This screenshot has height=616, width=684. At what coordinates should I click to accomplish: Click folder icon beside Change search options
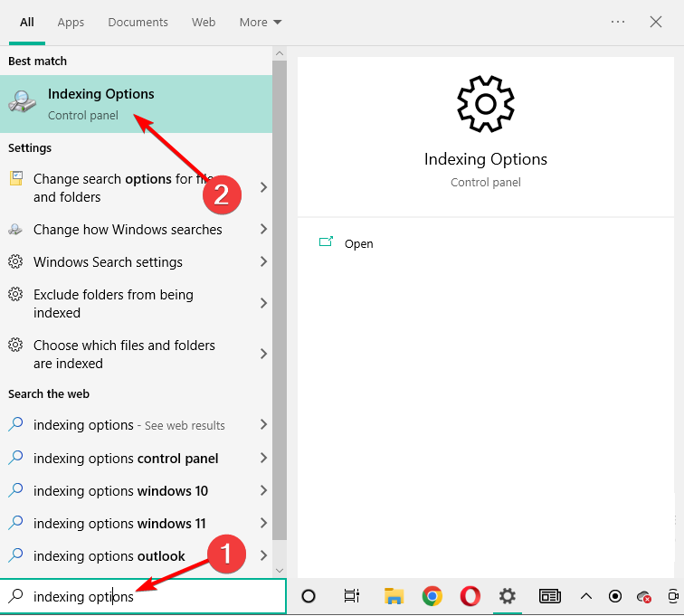[16, 178]
